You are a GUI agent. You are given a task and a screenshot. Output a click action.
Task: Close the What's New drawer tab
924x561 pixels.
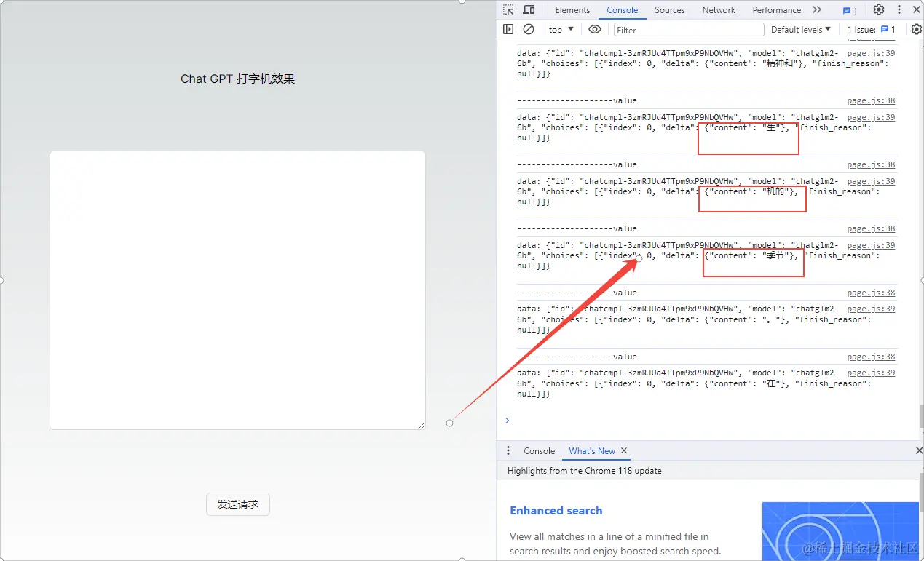pos(624,451)
